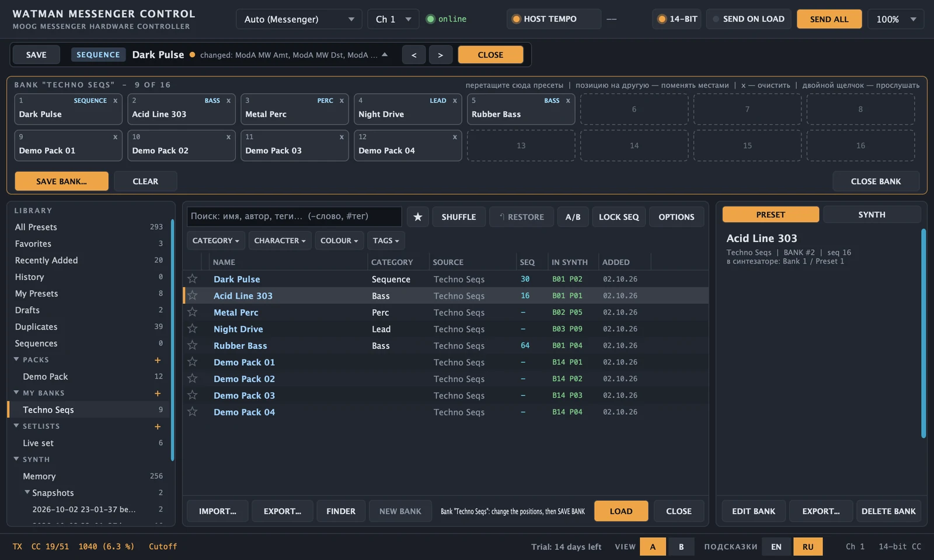Go to previous preset with left arrow
This screenshot has height=560, width=934.
point(414,55)
